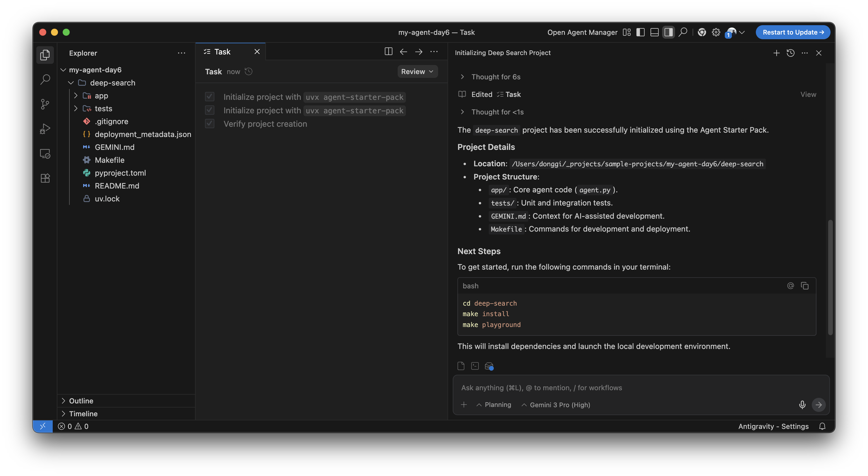Image resolution: width=868 pixels, height=476 pixels.
Task: Click Restart to Update button
Action: pyautogui.click(x=792, y=32)
